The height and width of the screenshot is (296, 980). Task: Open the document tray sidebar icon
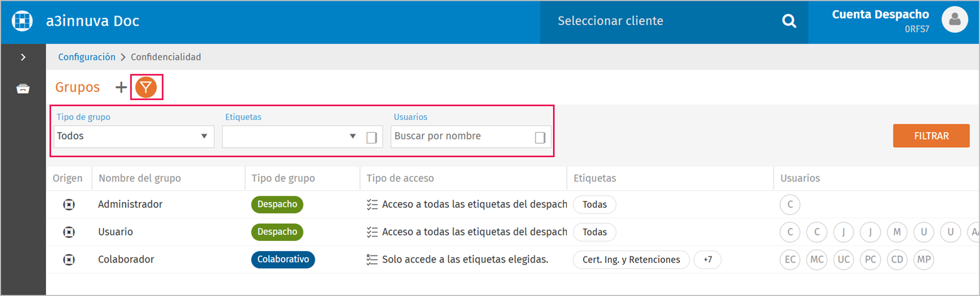click(23, 89)
